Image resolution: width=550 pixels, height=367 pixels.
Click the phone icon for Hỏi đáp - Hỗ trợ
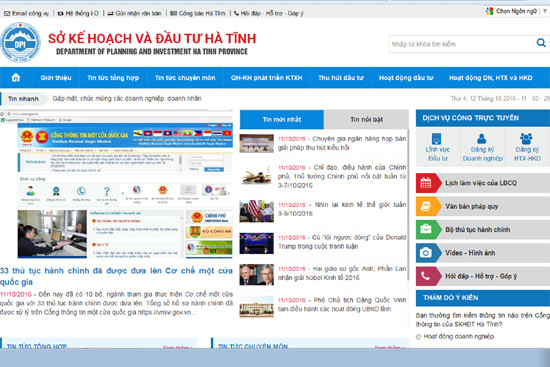tap(426, 276)
